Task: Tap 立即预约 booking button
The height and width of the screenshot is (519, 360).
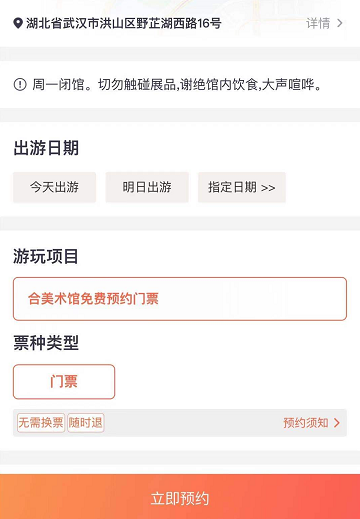Action: pos(180,497)
